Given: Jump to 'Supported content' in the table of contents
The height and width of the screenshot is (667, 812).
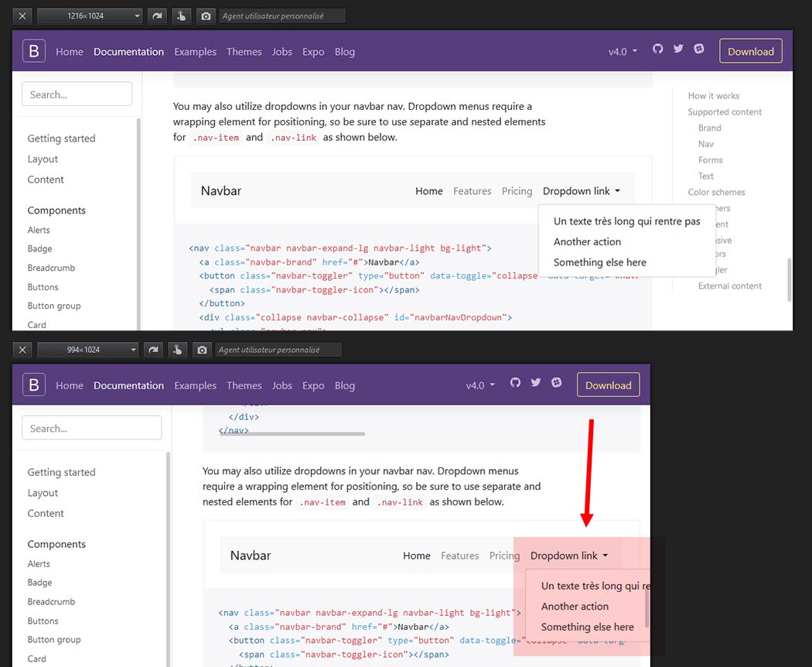Looking at the screenshot, I should [725, 112].
